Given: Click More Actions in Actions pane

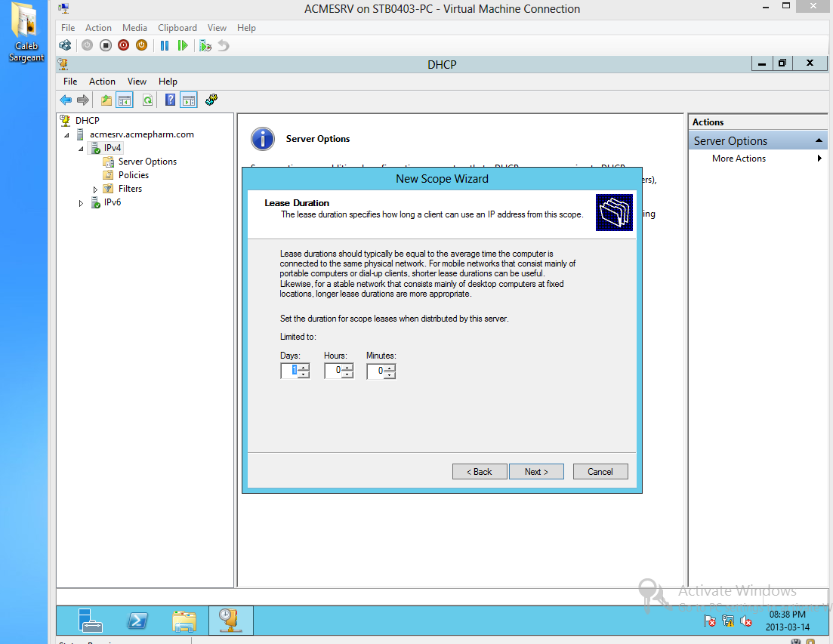Looking at the screenshot, I should pos(739,159).
